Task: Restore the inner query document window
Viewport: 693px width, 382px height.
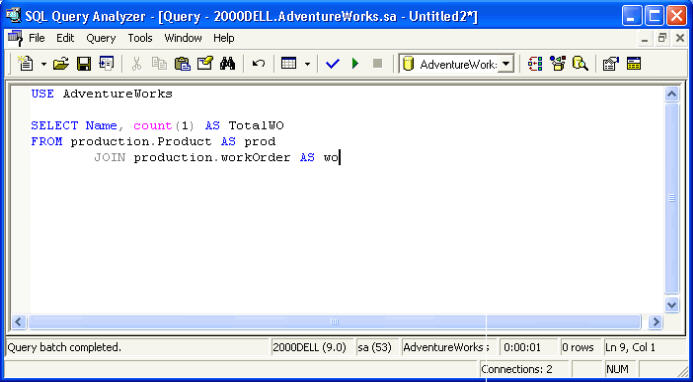Action: click(662, 39)
